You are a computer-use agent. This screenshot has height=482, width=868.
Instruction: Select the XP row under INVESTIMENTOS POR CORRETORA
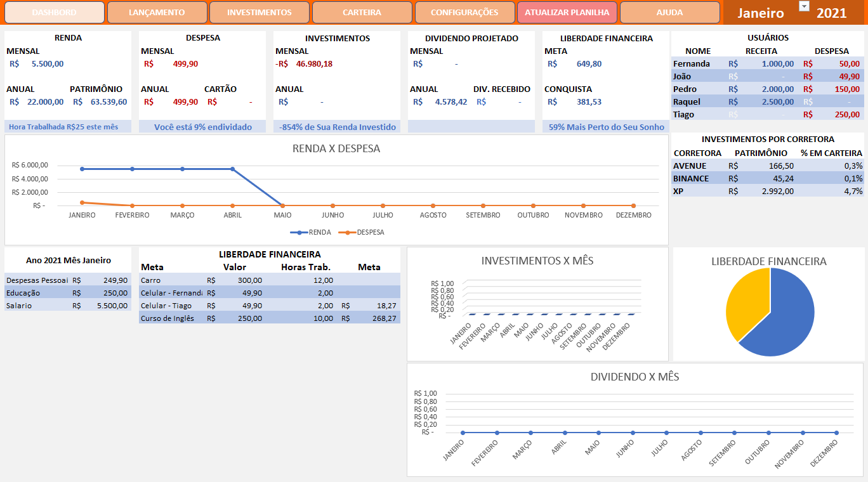730,190
